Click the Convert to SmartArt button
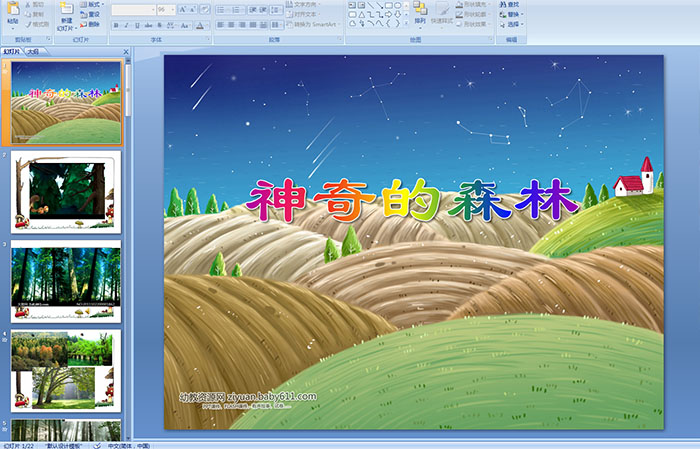 (x=314, y=24)
